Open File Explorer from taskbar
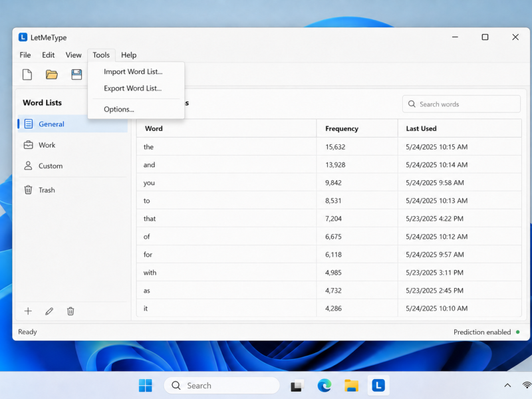The image size is (532, 399). click(x=351, y=386)
